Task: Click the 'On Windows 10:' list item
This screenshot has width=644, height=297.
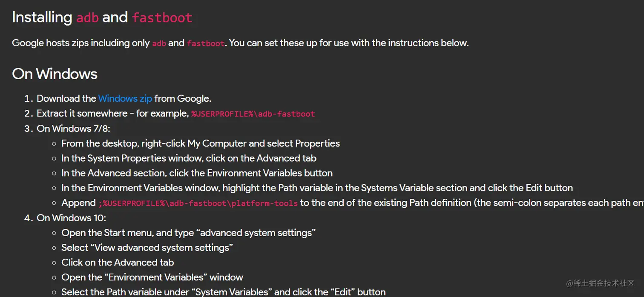Action: click(71, 218)
